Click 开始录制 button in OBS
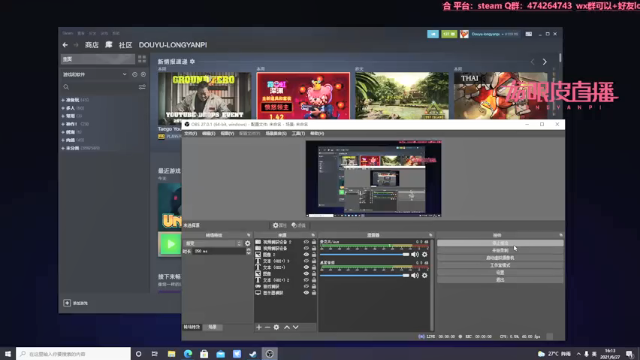The image size is (640, 360). 500,250
